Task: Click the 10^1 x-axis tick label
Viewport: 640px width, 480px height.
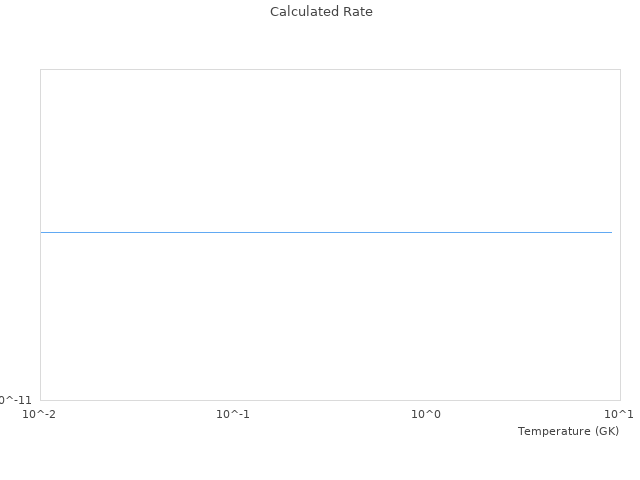Action: (619, 414)
